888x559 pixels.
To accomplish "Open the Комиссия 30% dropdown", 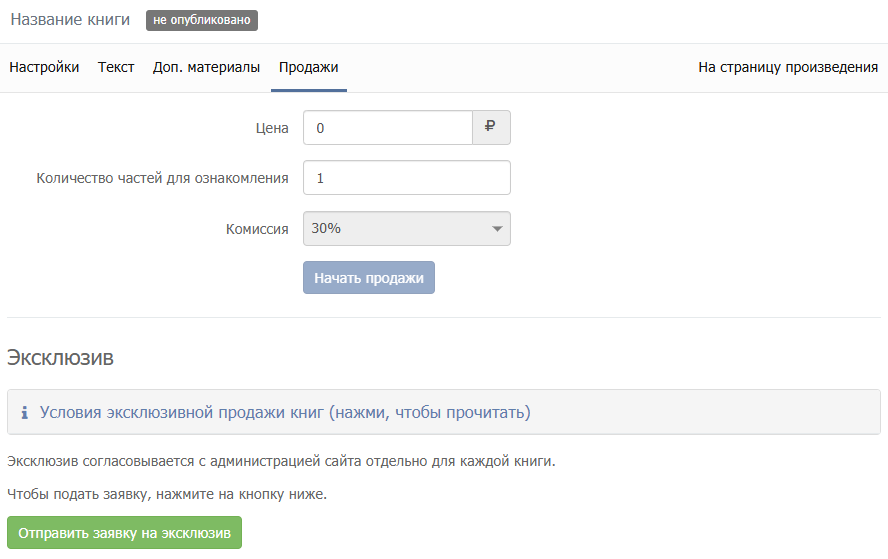I will coord(407,228).
